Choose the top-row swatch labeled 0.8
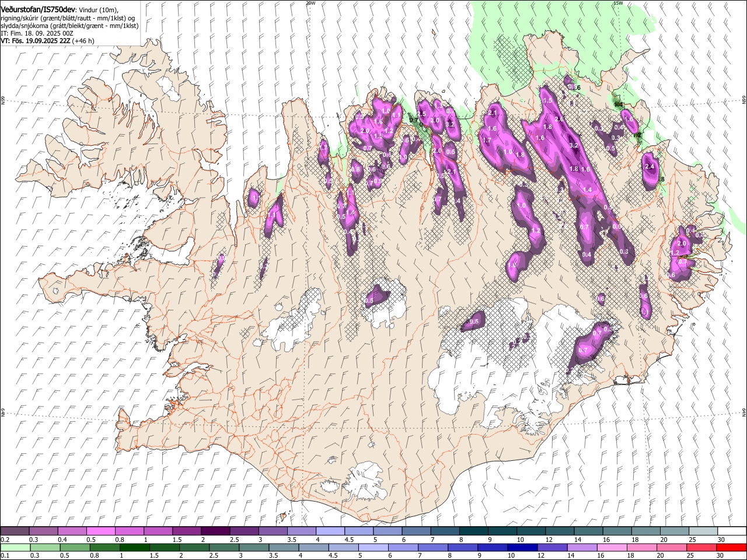747x560 pixels. tap(129, 531)
